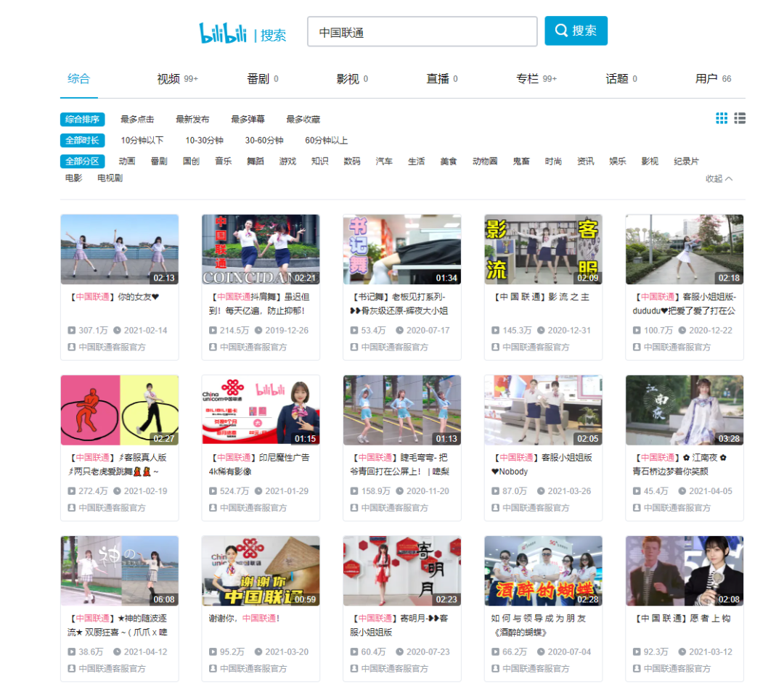Click play count icon beside 158.9万
Screen dimensions: 784x687
pyautogui.click(x=354, y=491)
